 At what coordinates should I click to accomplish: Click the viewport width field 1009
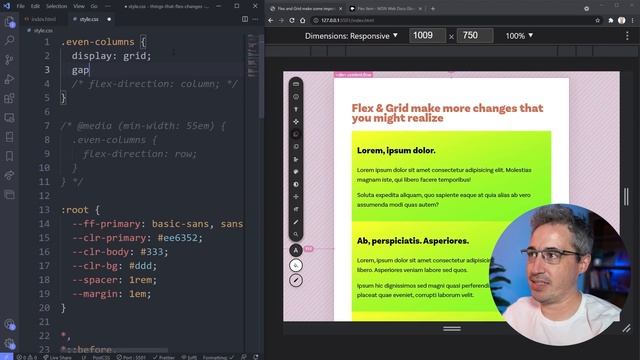(x=427, y=36)
